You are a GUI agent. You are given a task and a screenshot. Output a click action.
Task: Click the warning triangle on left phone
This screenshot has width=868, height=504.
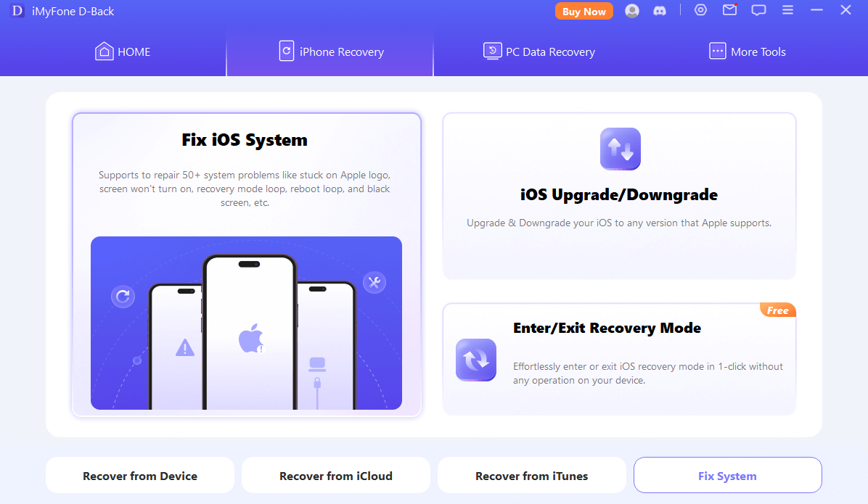185,347
